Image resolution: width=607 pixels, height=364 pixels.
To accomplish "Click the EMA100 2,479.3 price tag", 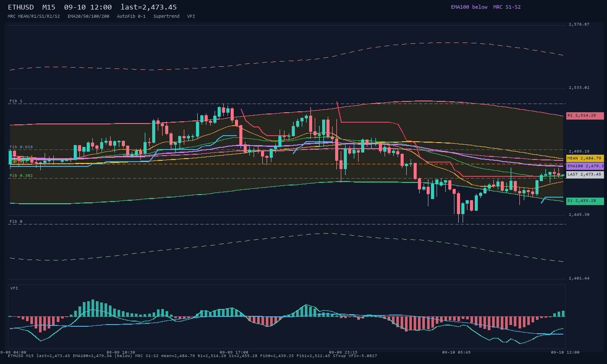I will [585, 166].
